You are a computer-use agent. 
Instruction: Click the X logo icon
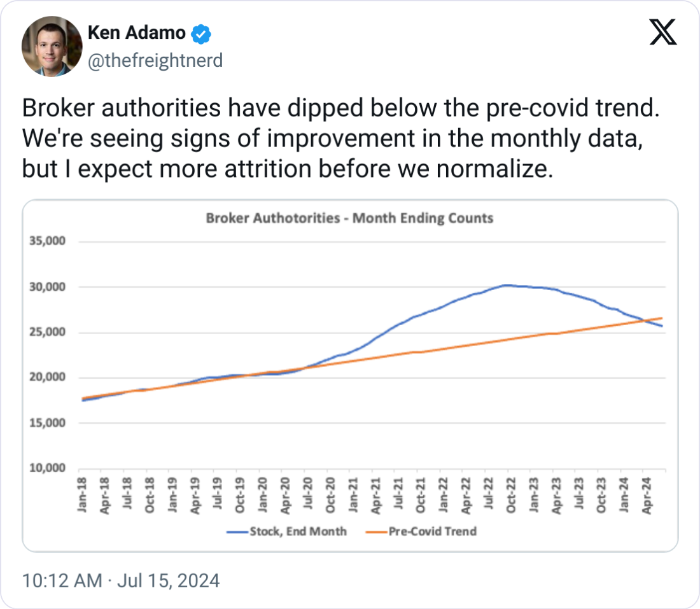(662, 32)
